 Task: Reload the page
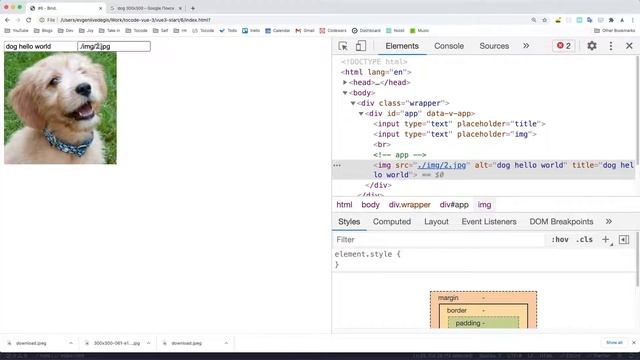tap(29, 20)
